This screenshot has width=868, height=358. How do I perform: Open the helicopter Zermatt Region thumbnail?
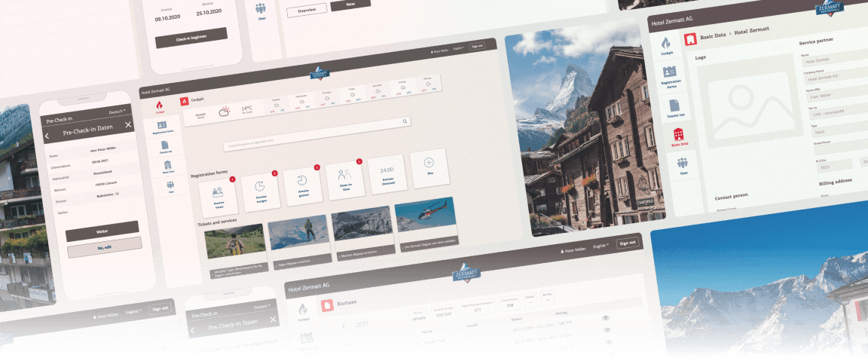coord(425,215)
